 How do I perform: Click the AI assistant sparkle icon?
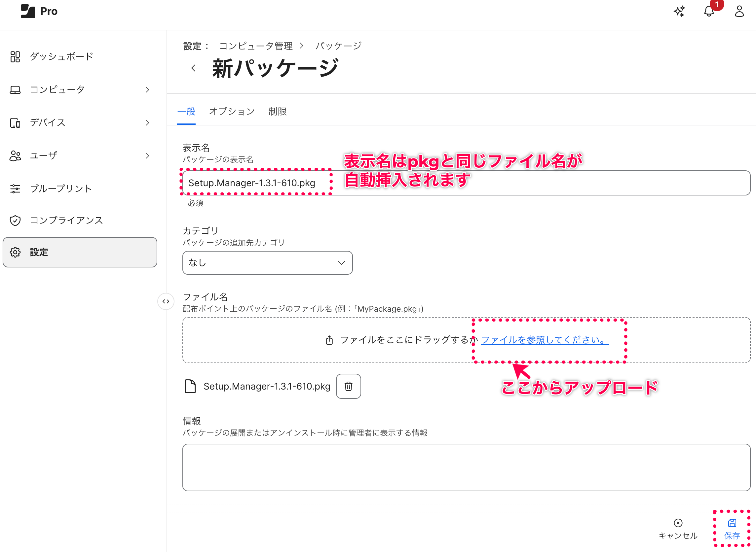click(x=679, y=11)
